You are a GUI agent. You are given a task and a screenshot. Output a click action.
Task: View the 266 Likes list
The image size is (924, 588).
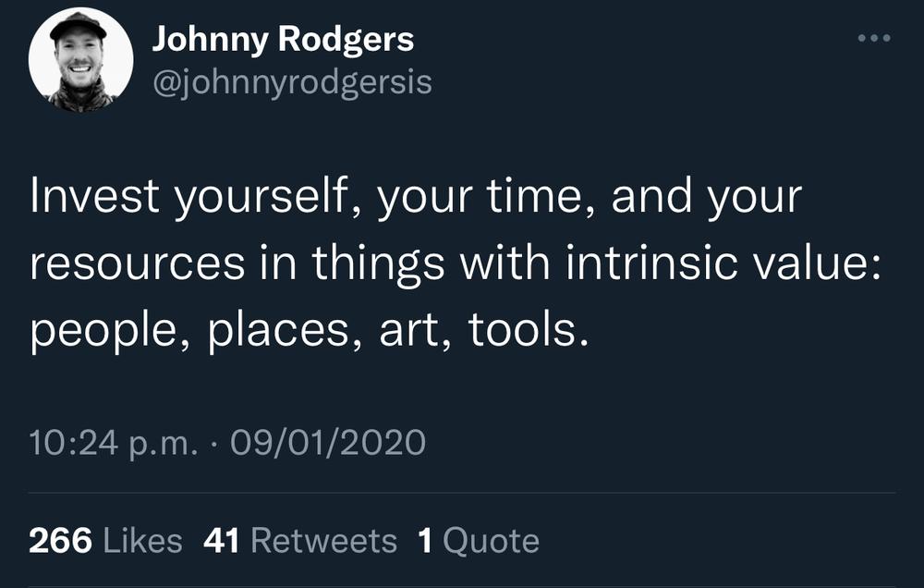(x=105, y=541)
